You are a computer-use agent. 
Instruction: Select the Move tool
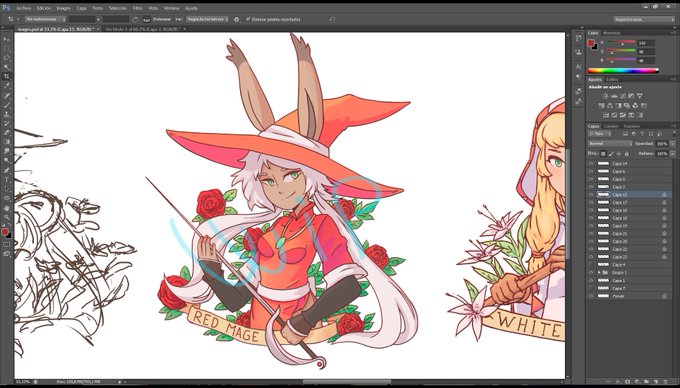click(7, 39)
